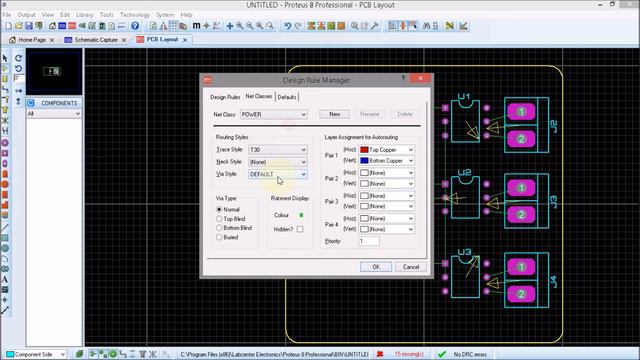
Task: Click the Rotate Clockwise icon
Action: click(18, 58)
